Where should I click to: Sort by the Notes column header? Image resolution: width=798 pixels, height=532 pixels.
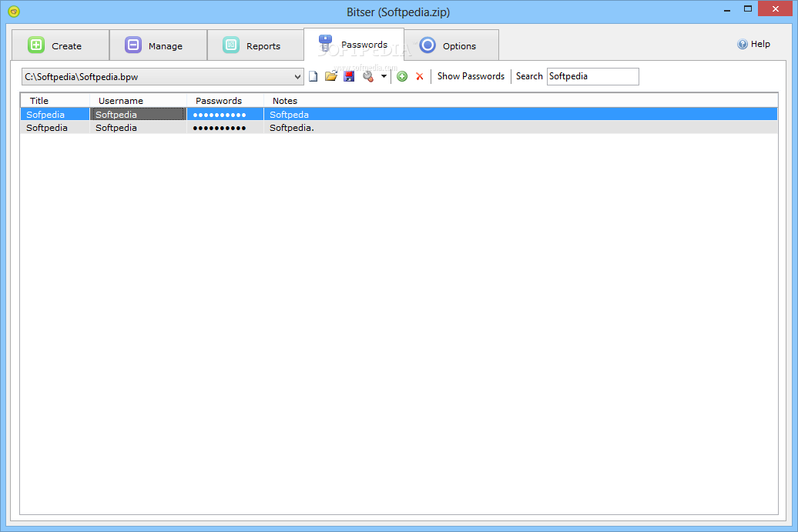520,101
